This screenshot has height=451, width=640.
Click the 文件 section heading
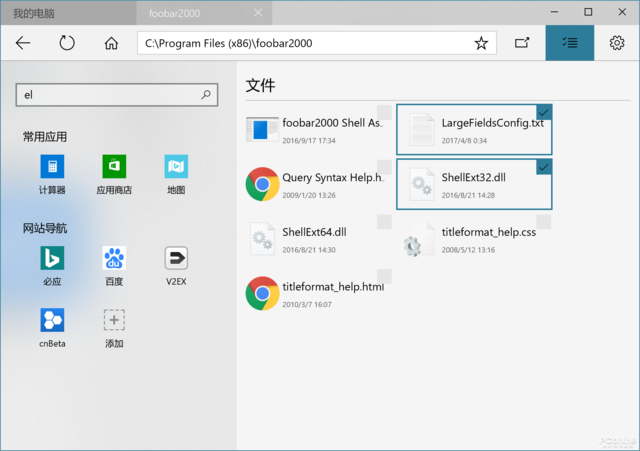coord(260,85)
